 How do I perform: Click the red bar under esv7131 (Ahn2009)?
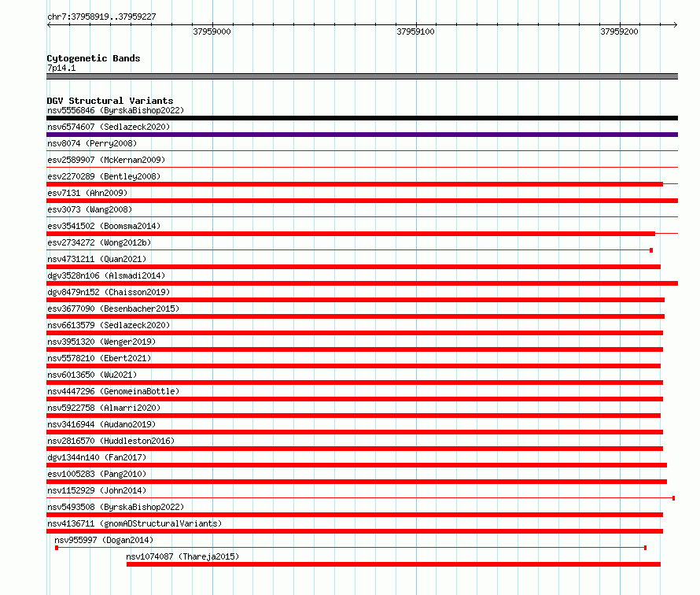tap(362, 201)
